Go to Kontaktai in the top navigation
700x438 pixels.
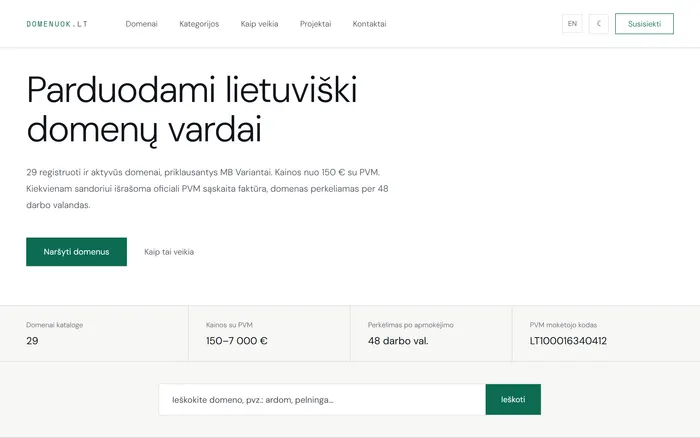click(369, 24)
